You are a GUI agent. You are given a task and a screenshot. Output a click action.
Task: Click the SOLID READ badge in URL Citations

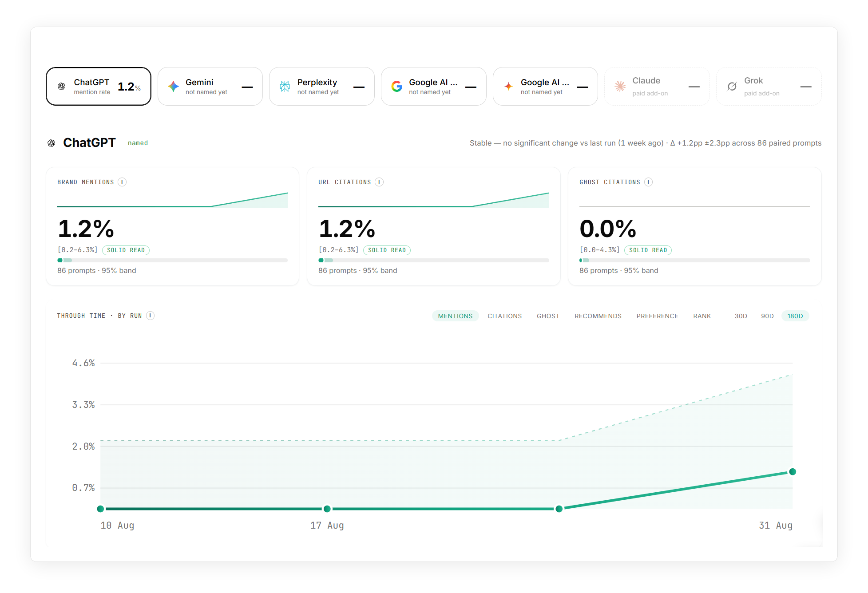click(387, 250)
